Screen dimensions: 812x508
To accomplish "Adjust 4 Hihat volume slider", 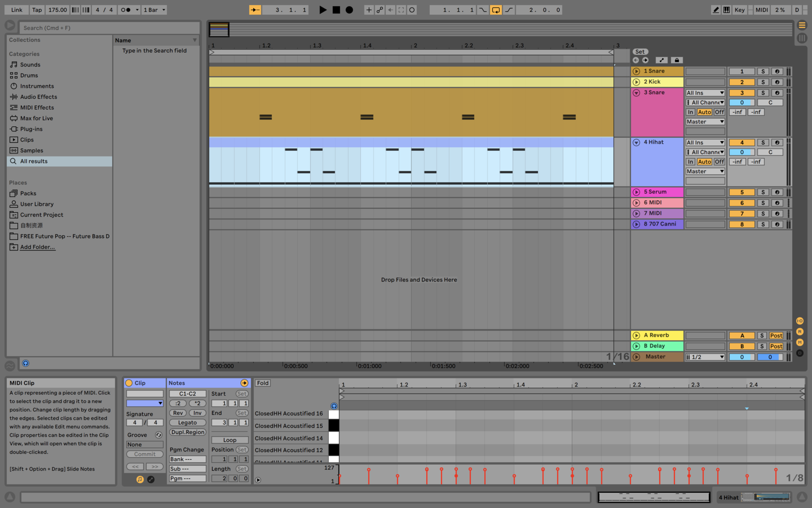I will 741,152.
